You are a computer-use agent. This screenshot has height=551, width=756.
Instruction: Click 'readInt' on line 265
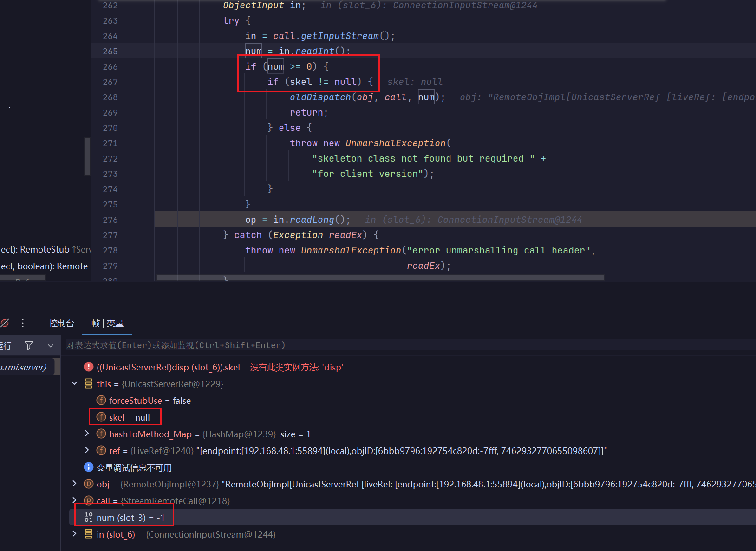pyautogui.click(x=315, y=51)
